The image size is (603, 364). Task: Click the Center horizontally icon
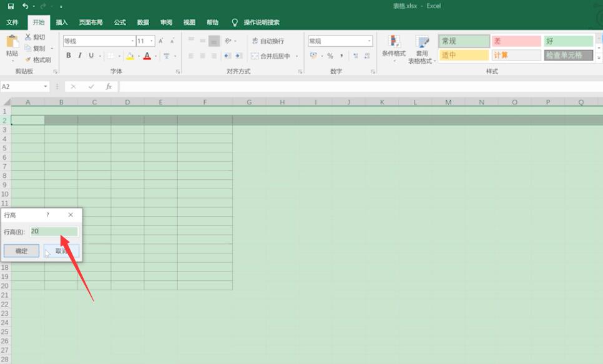203,56
